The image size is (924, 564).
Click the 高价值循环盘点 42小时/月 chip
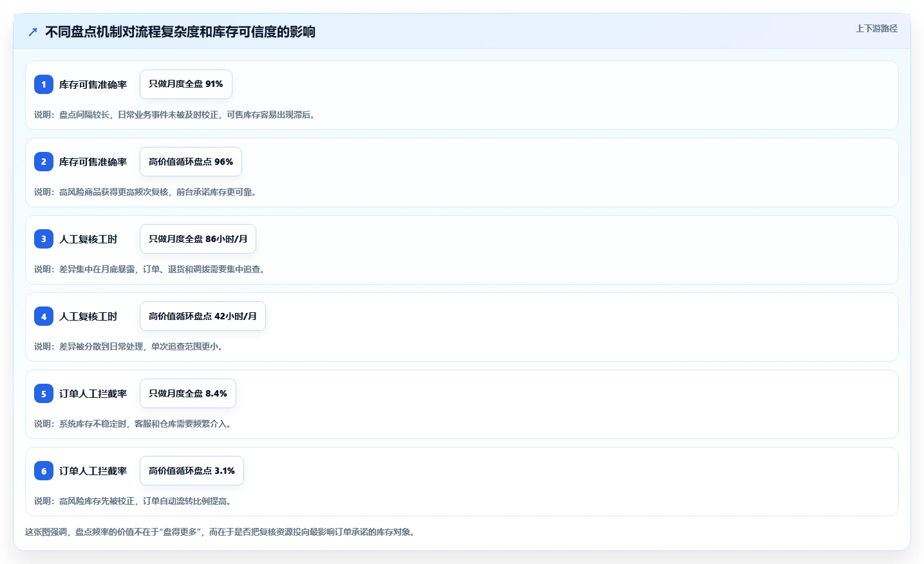tap(203, 316)
